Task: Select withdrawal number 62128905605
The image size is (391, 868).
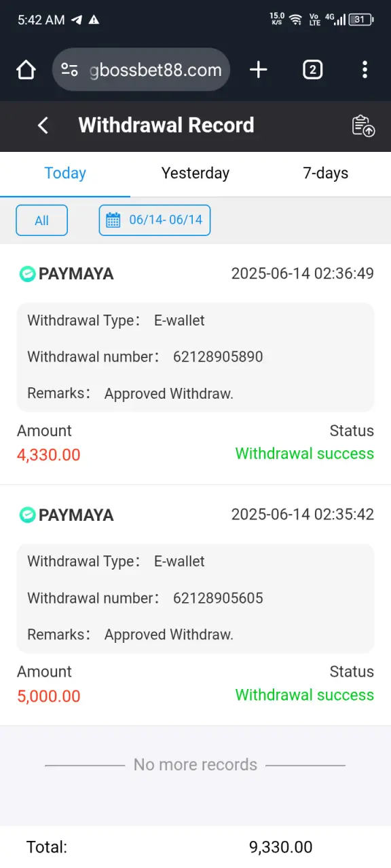Action: [218, 598]
